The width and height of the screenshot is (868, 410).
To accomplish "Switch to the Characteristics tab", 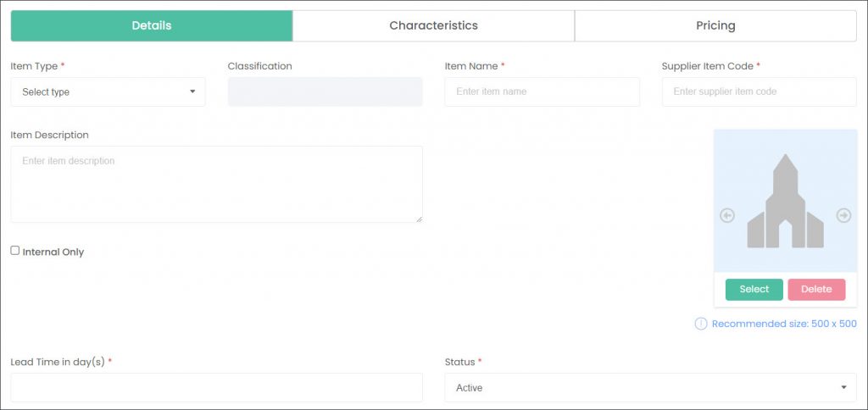I will (x=433, y=25).
